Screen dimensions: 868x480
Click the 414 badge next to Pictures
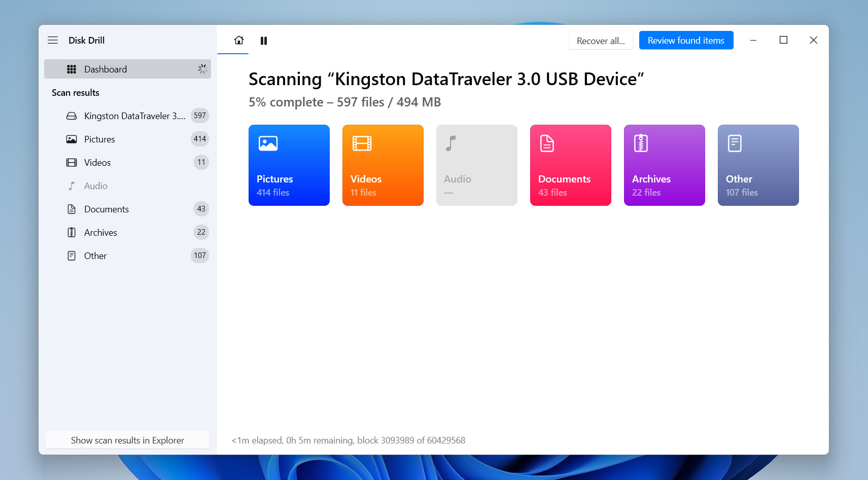click(x=200, y=139)
